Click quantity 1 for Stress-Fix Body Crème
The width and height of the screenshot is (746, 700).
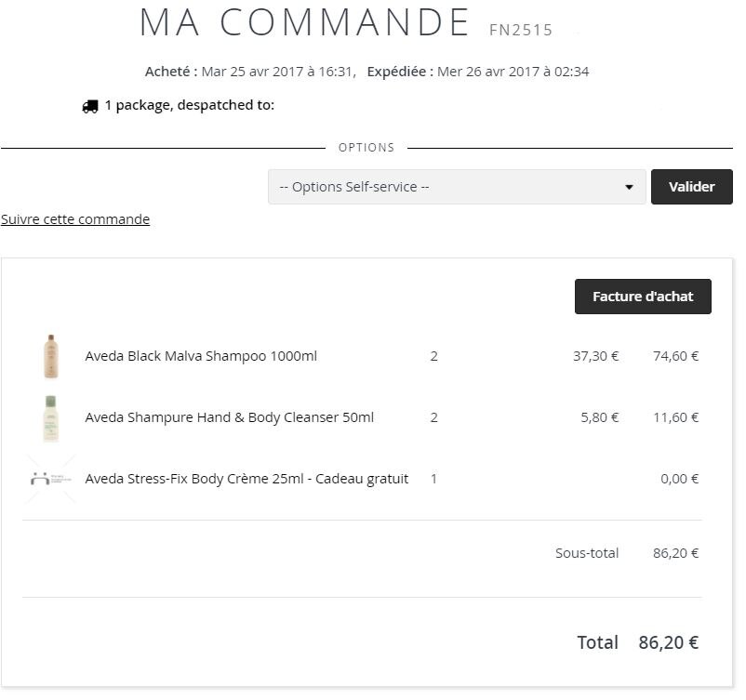coord(433,479)
